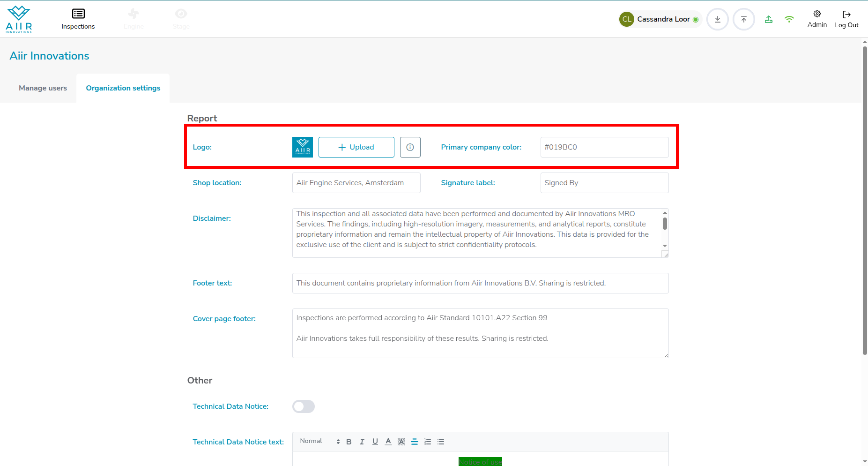Click inside the Cover page footer textarea
Image resolution: width=868 pixels, height=466 pixels.
click(x=481, y=333)
